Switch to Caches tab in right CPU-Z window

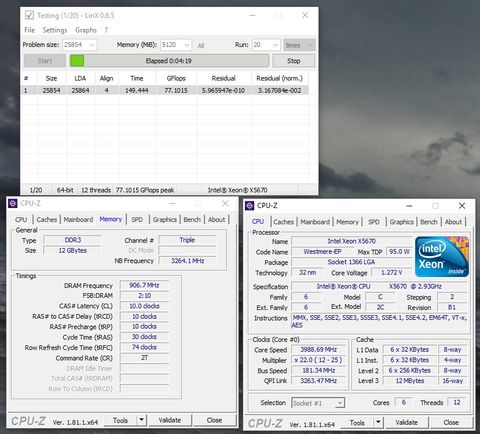tap(284, 222)
